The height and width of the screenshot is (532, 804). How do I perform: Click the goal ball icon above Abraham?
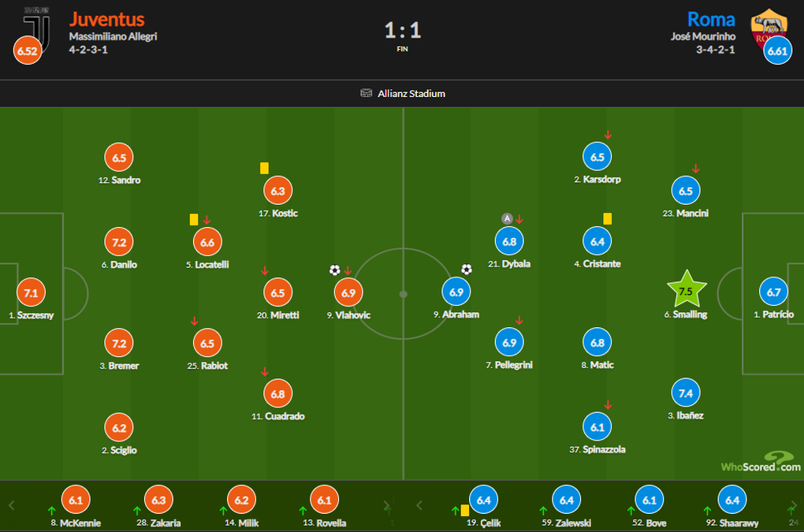pyautogui.click(x=466, y=269)
